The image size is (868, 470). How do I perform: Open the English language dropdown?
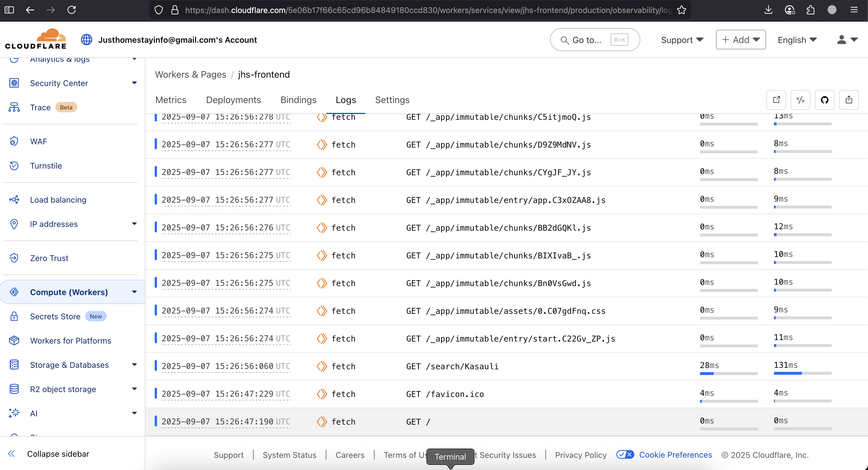point(797,40)
